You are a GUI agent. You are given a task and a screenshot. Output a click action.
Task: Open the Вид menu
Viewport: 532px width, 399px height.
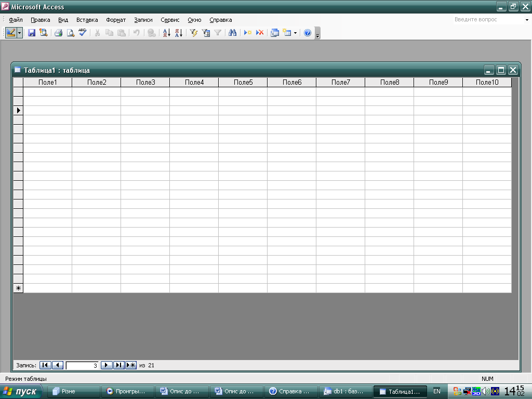[x=63, y=20]
